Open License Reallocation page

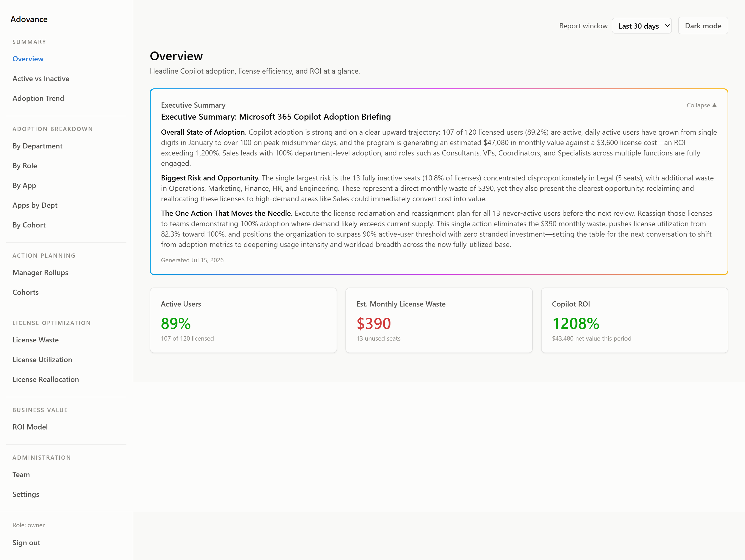point(46,379)
